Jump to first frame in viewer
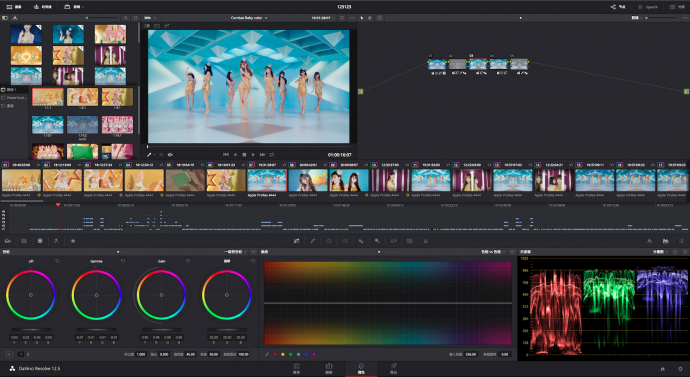Image resolution: width=690 pixels, height=377 pixels. (x=226, y=155)
